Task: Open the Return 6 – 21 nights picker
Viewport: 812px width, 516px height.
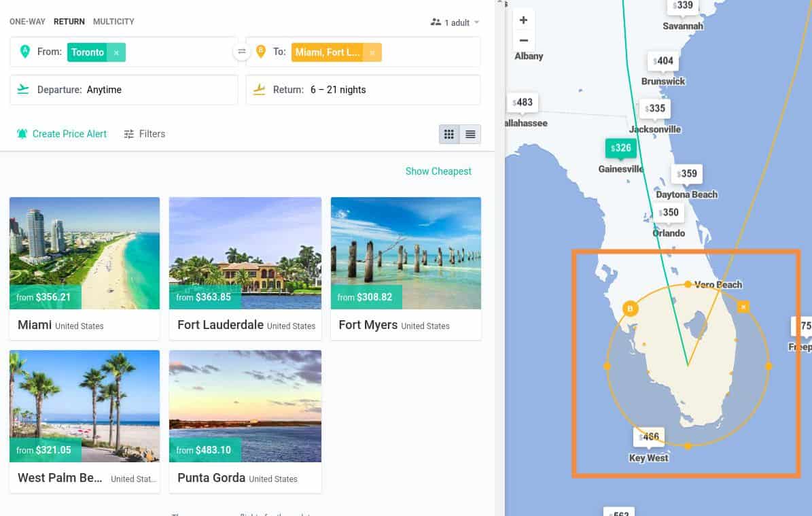Action: 363,90
